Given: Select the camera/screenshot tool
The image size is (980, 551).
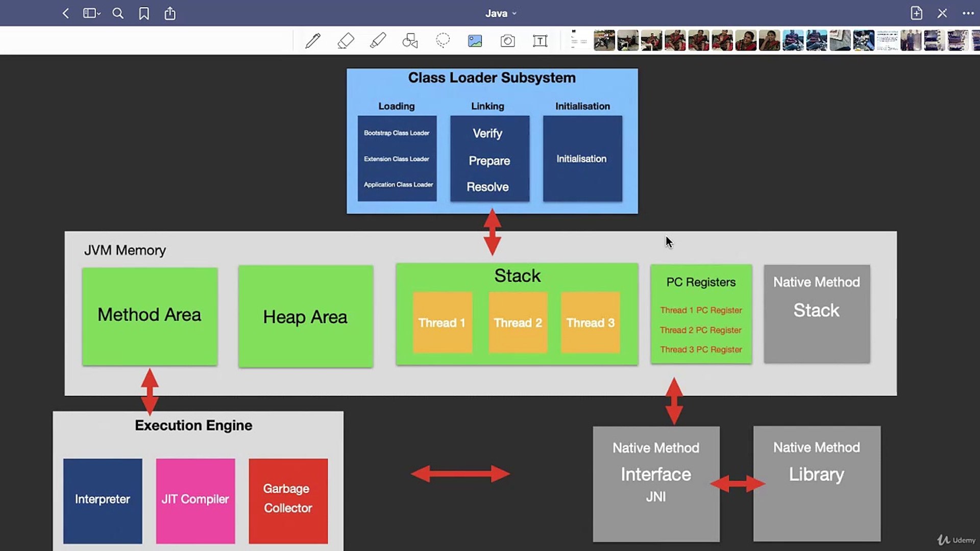Looking at the screenshot, I should (x=507, y=41).
